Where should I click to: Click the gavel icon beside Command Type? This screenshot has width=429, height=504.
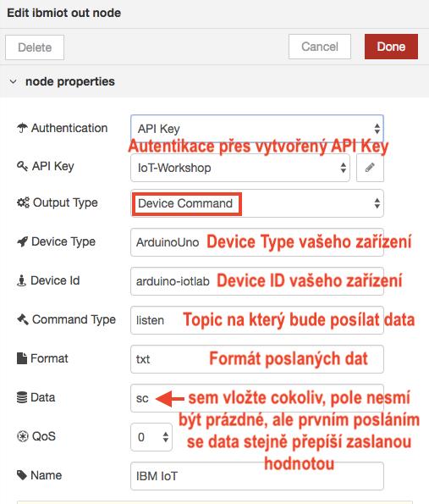23,319
